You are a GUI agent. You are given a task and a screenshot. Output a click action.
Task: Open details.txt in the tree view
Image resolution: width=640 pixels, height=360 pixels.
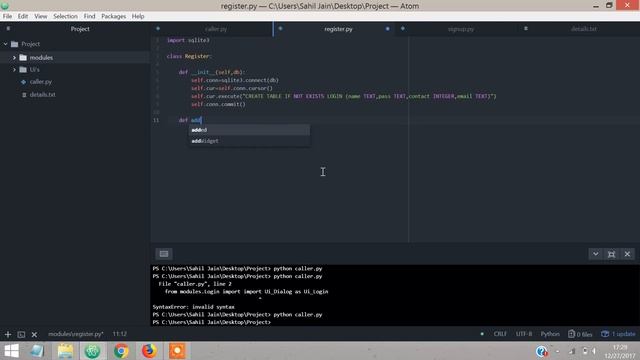coord(42,94)
